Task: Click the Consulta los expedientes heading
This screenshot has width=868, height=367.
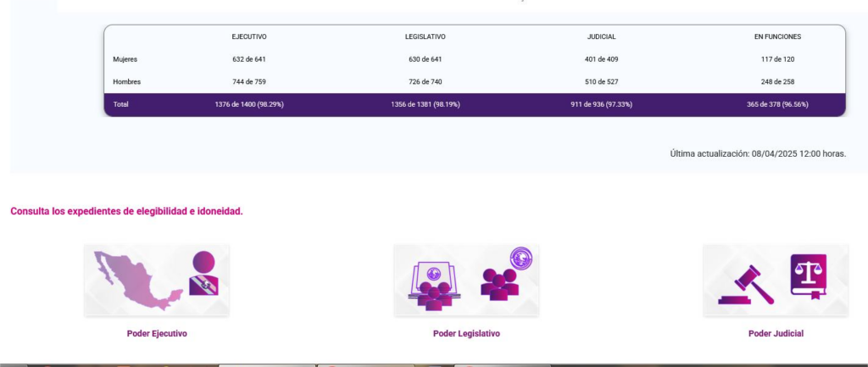Action: tap(126, 211)
